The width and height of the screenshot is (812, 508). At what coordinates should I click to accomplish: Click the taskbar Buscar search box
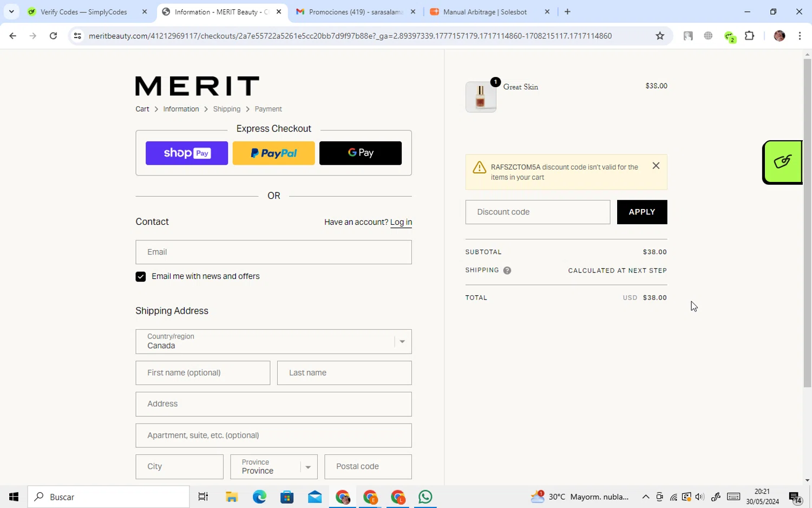[108, 497]
